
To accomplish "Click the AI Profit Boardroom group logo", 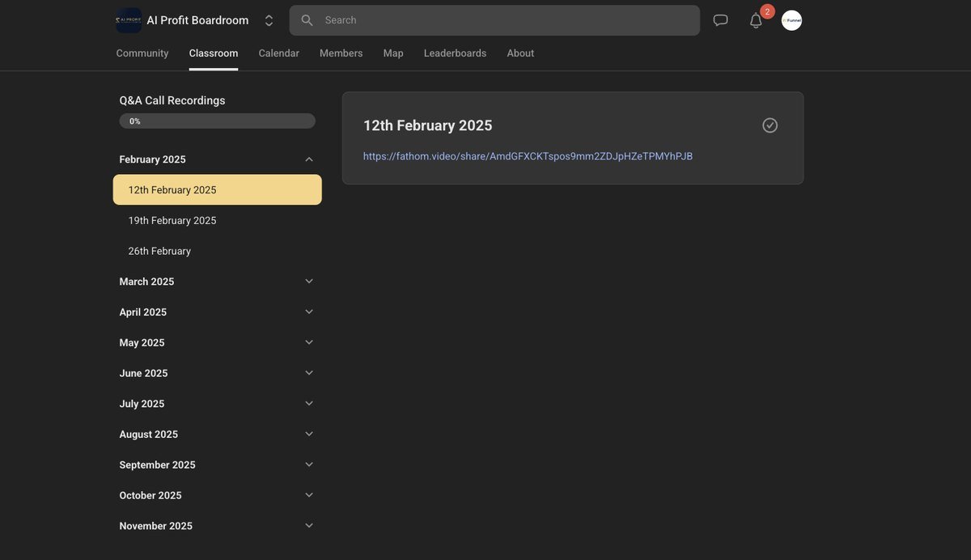I will point(129,20).
